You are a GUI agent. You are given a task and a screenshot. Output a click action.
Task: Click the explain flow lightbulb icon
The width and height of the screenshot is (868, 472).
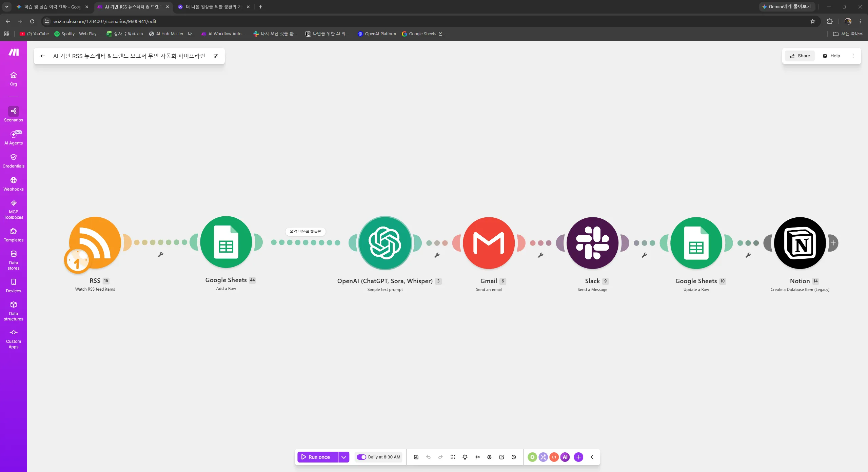[x=465, y=457]
